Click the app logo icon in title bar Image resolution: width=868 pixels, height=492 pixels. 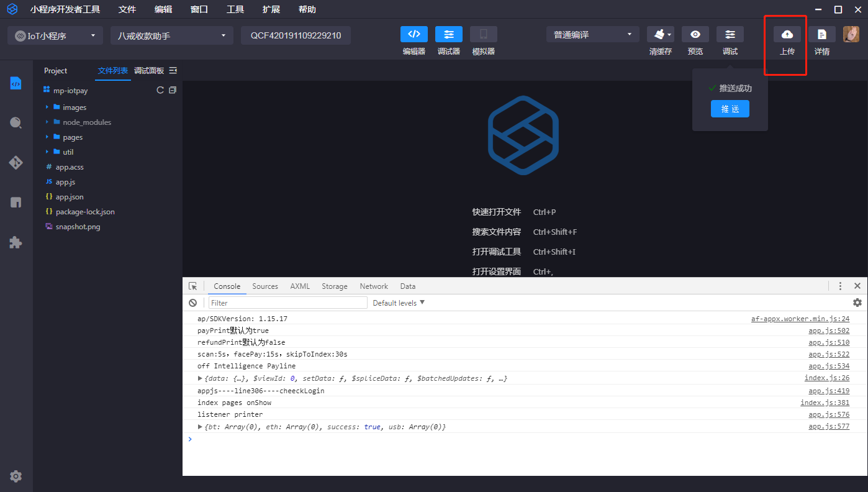click(12, 9)
